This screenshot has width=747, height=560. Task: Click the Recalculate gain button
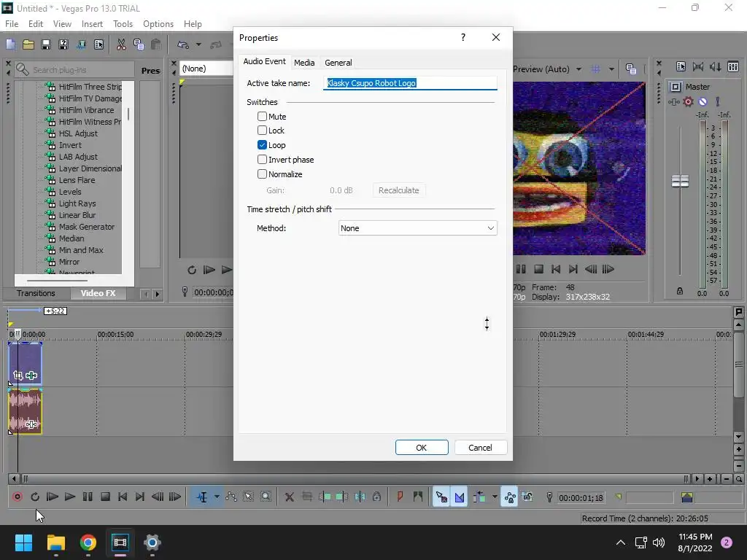pos(399,190)
